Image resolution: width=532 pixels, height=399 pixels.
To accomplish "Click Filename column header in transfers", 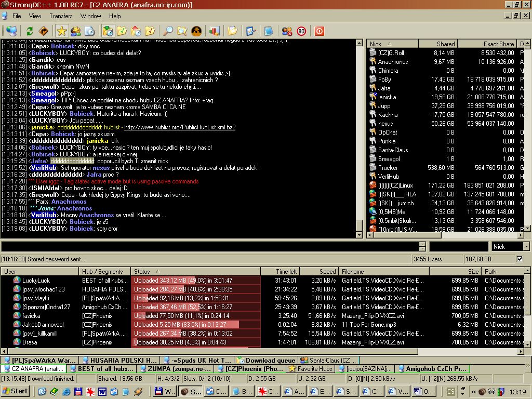I will pos(384,271).
